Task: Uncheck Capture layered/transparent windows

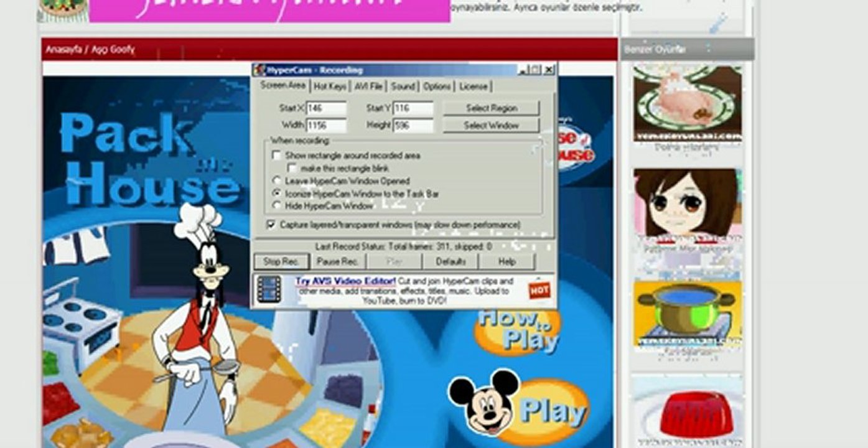Action: click(271, 224)
